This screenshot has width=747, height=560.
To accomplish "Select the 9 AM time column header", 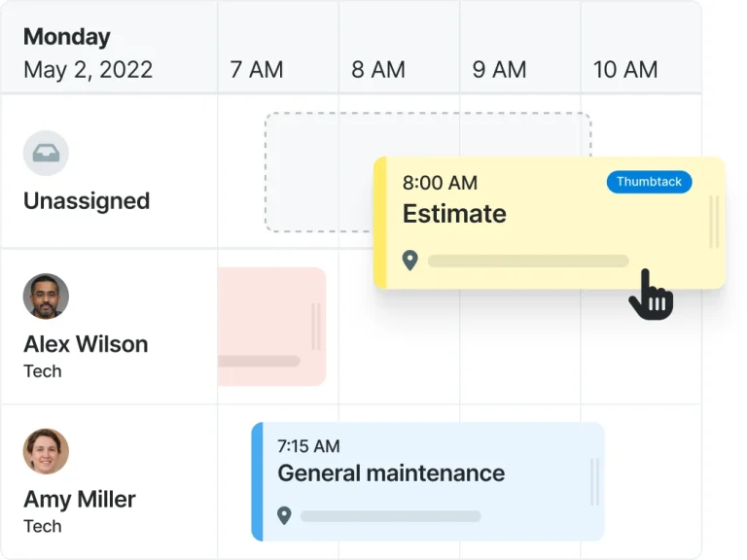I will coord(499,70).
